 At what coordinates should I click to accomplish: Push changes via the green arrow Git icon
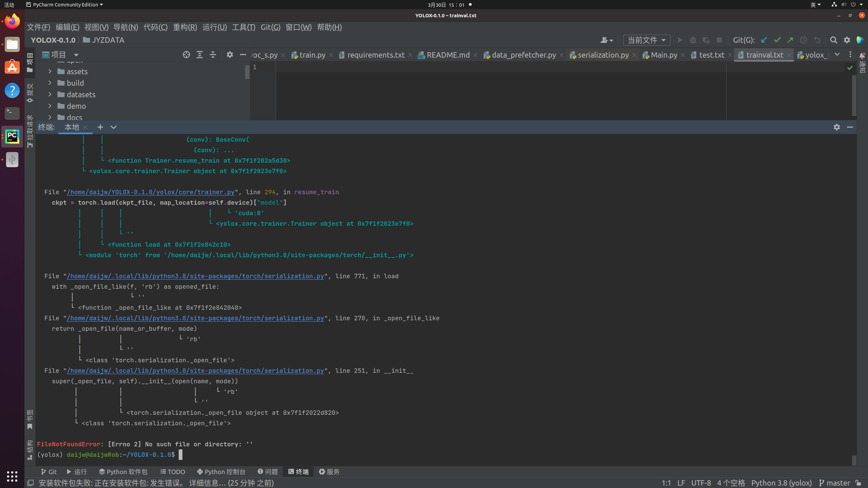[790, 40]
